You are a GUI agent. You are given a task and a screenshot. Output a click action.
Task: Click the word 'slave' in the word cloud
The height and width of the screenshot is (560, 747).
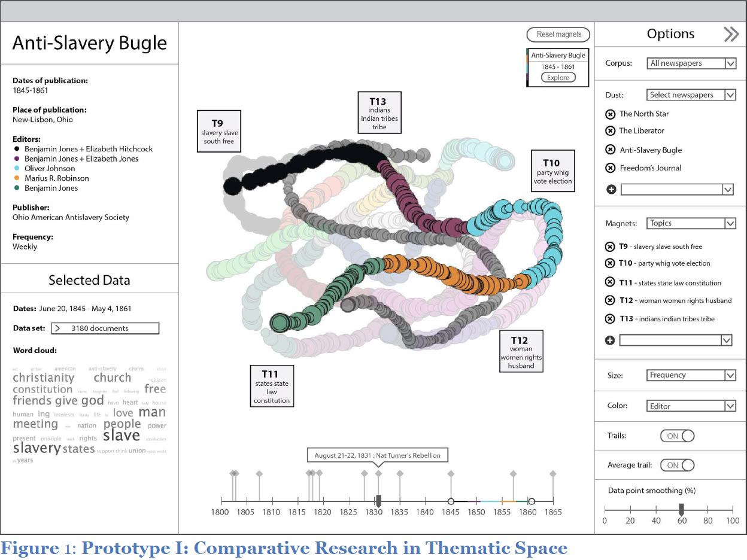(122, 436)
